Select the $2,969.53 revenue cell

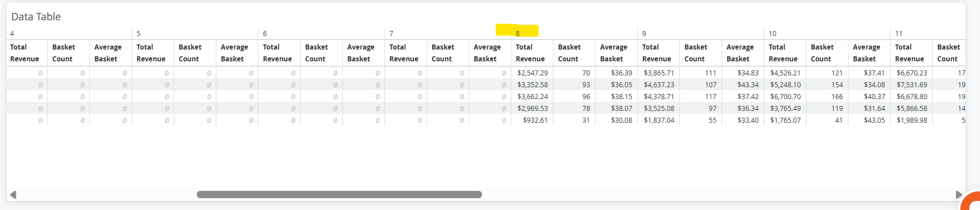point(532,108)
